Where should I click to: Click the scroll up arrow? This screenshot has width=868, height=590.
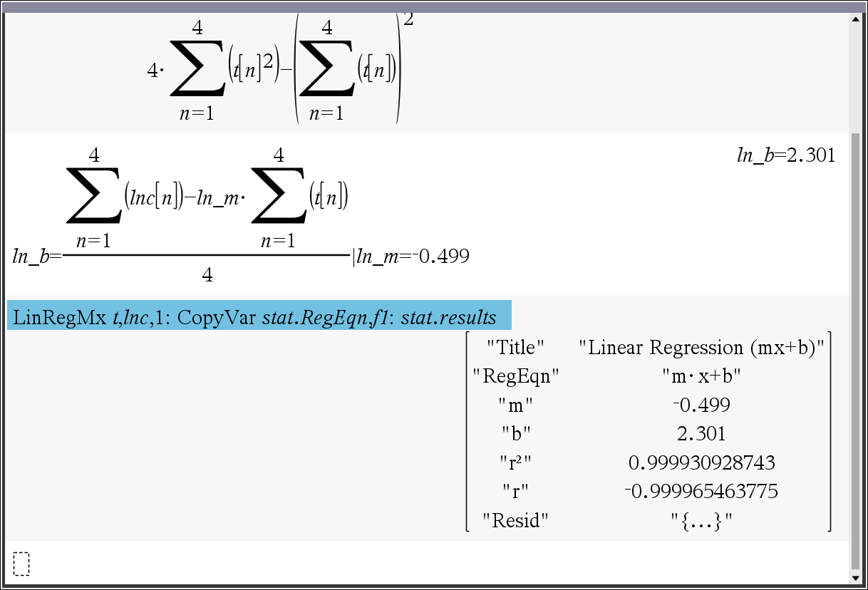[856, 20]
